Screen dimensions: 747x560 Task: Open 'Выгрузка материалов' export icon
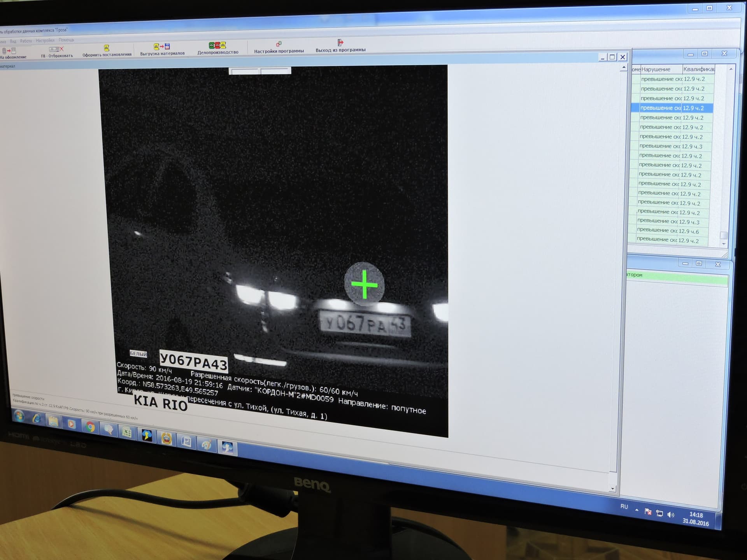(162, 47)
